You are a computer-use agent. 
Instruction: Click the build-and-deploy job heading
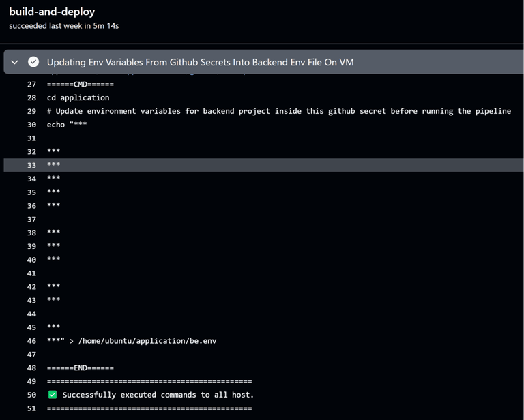[x=52, y=12]
